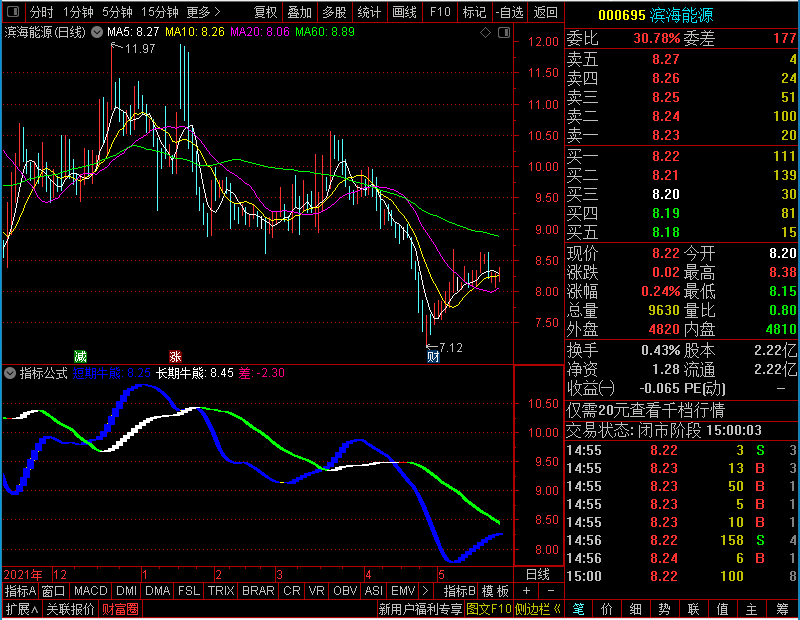Viewport: 800px width, 620px height.
Task: Select the 联 linkage tab
Action: point(693,609)
